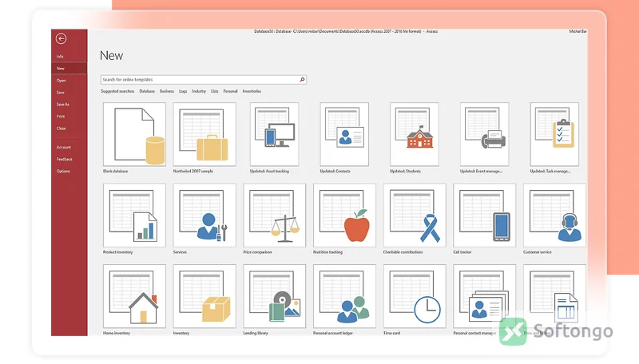Open the Updated: Contacts template
The image size is (639, 364).
point(344,134)
